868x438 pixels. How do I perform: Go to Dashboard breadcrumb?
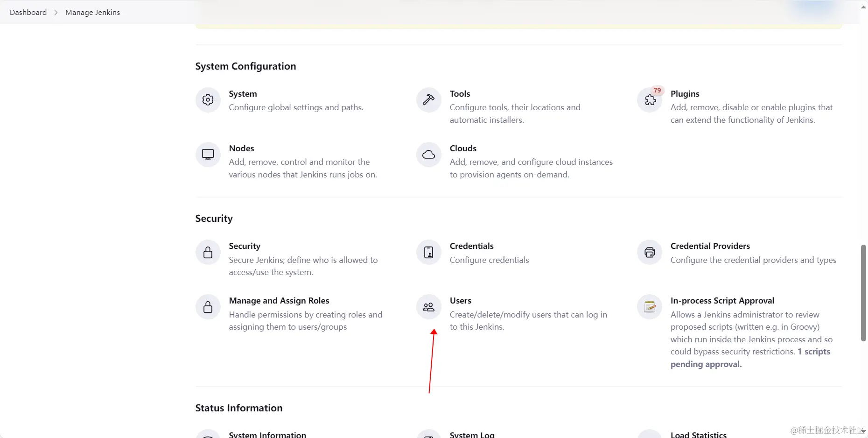[x=28, y=13]
